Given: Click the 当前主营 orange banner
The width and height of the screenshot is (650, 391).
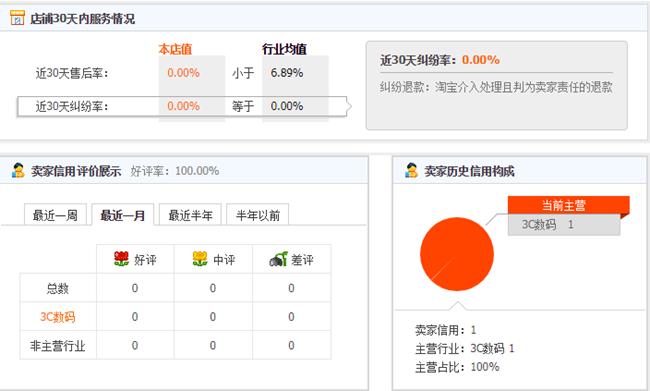Looking at the screenshot, I should (568, 205).
